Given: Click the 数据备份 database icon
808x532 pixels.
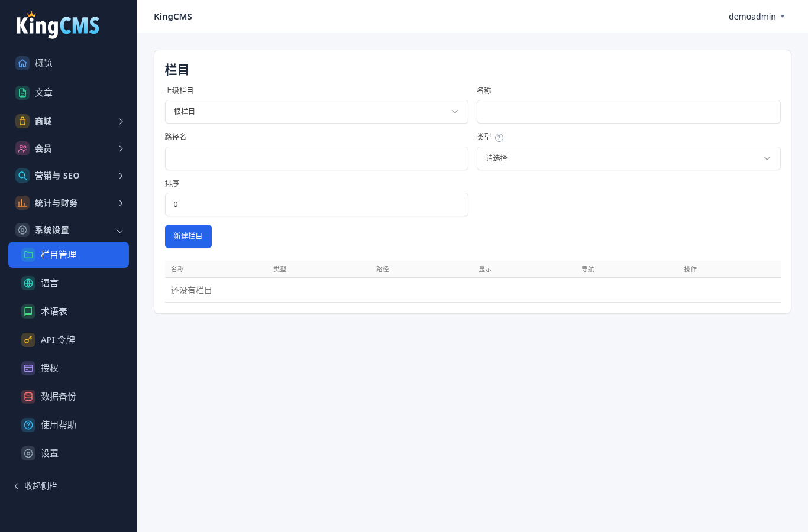Looking at the screenshot, I should point(28,397).
